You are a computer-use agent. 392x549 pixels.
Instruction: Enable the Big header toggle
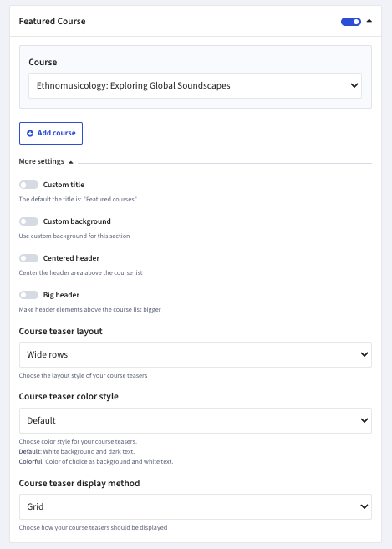(28, 295)
